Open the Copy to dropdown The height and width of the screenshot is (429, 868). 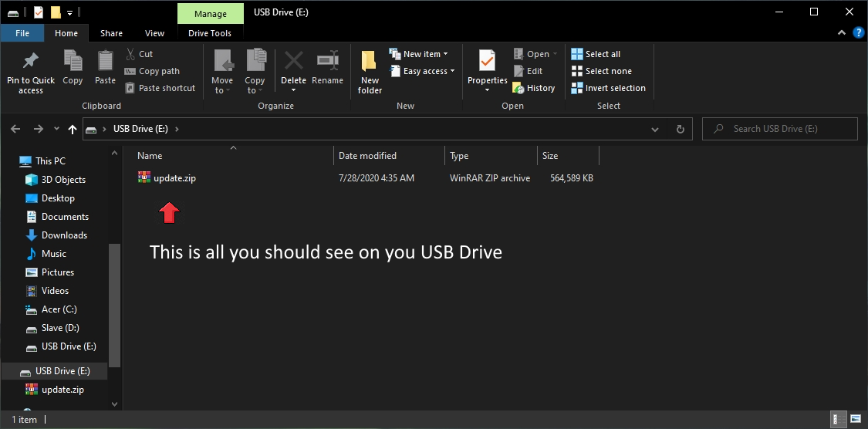click(255, 73)
